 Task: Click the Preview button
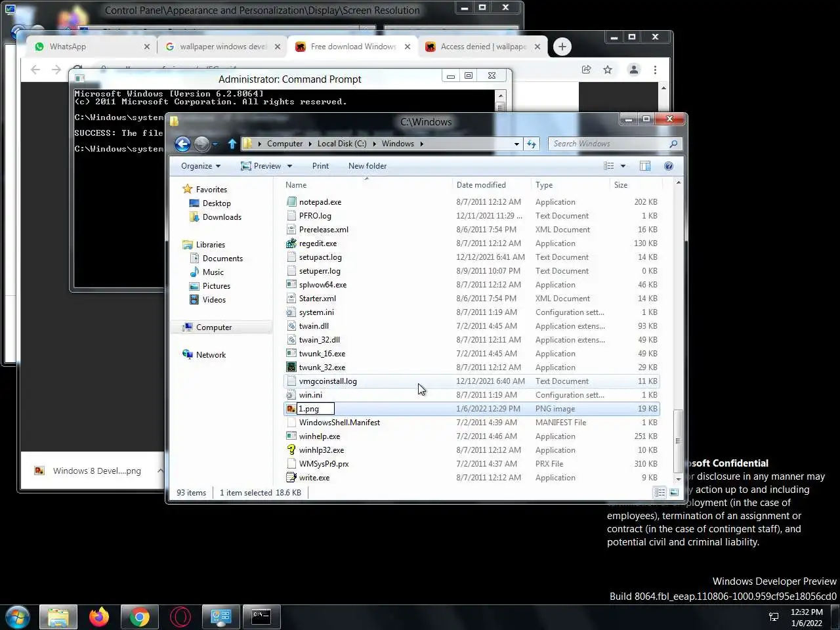(x=261, y=166)
